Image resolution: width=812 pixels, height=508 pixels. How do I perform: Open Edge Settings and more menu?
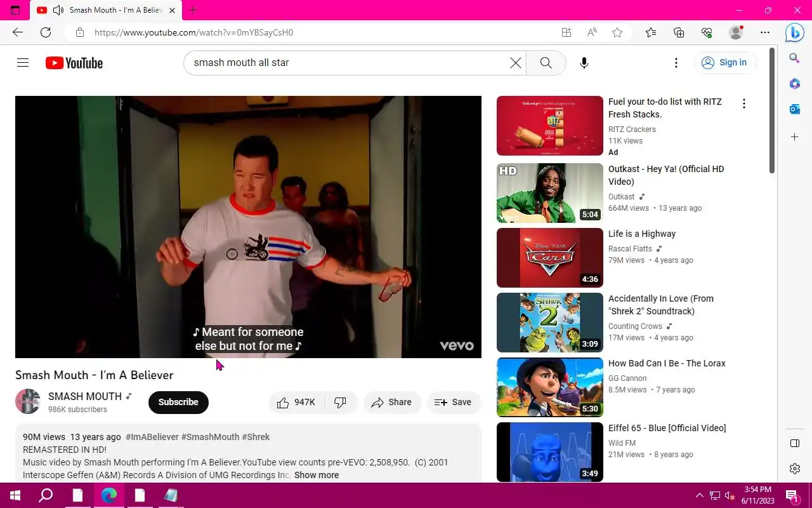pos(765,32)
